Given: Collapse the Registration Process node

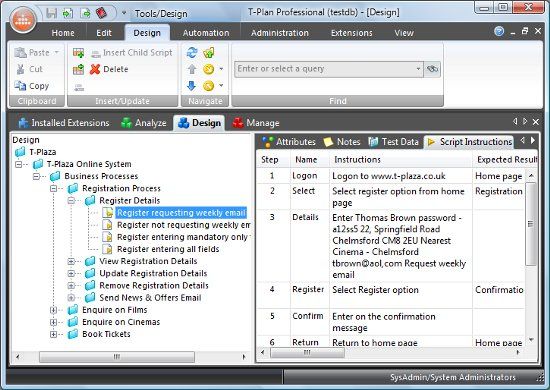Looking at the screenshot, I should pos(53,188).
